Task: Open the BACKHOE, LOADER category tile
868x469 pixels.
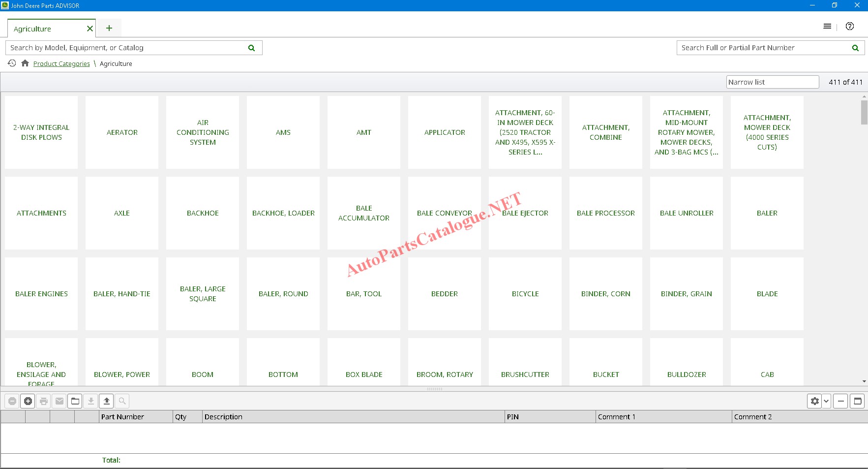Action: 283,213
